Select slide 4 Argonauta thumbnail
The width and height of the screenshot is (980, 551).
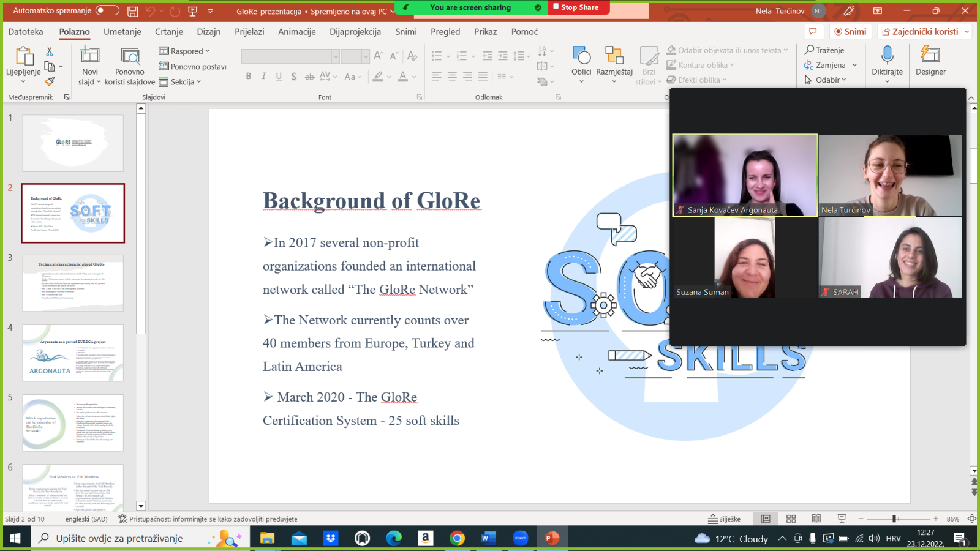point(73,353)
